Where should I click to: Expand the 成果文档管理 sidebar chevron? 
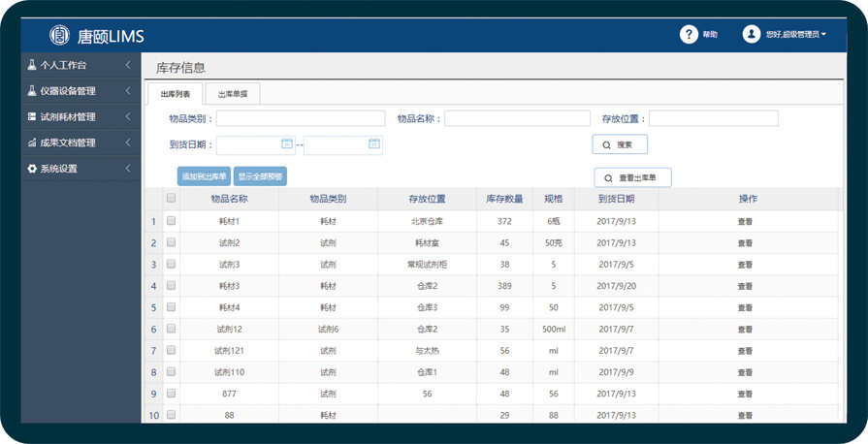pos(128,143)
